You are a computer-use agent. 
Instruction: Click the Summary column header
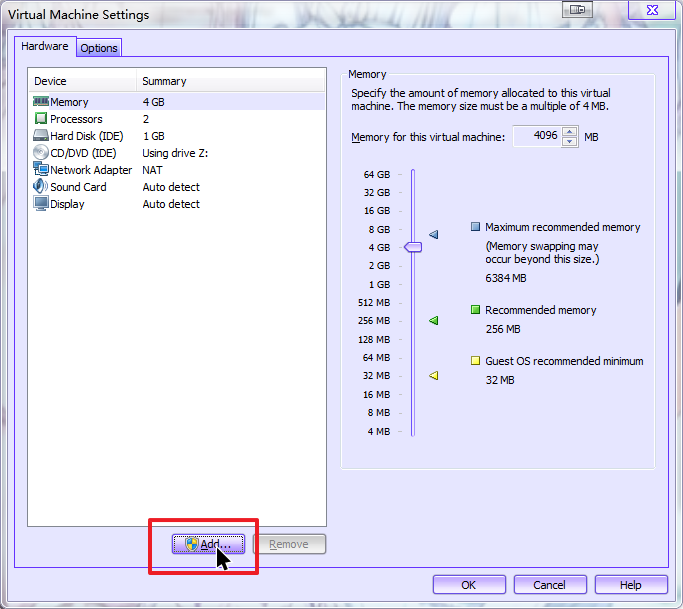[164, 81]
